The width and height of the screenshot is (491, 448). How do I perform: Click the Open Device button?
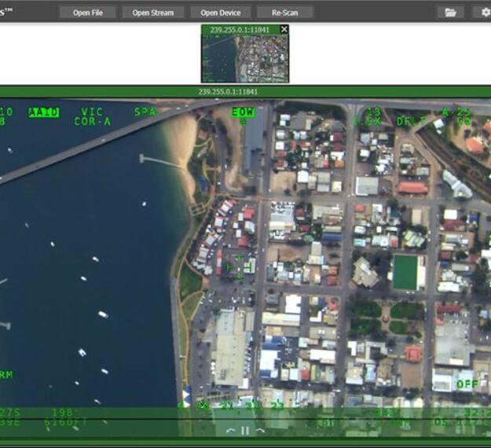click(220, 13)
